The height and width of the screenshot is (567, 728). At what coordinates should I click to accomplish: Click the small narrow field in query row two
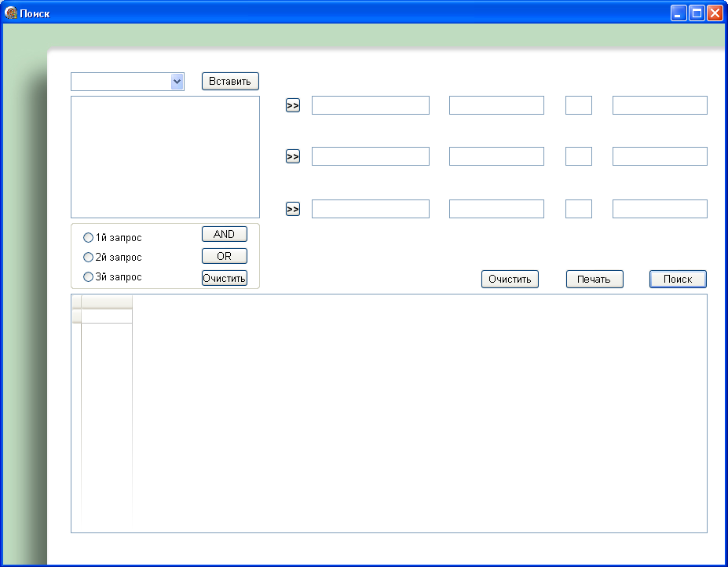point(579,156)
